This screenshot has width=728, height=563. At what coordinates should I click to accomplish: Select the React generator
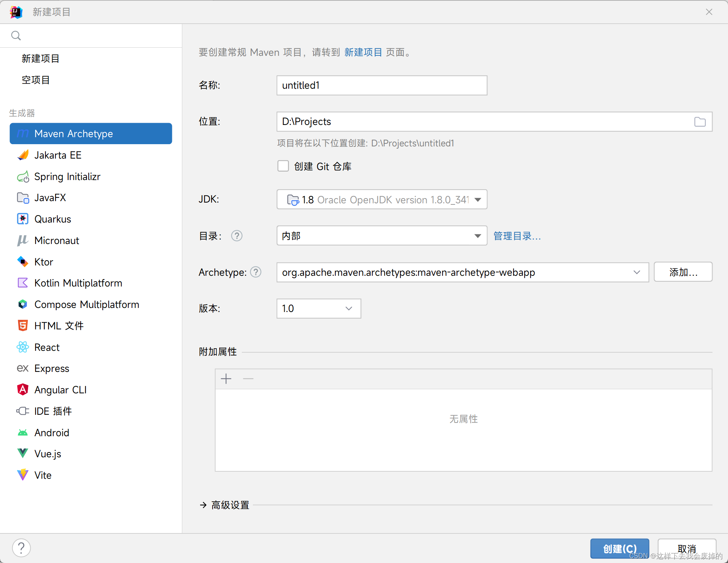point(47,347)
